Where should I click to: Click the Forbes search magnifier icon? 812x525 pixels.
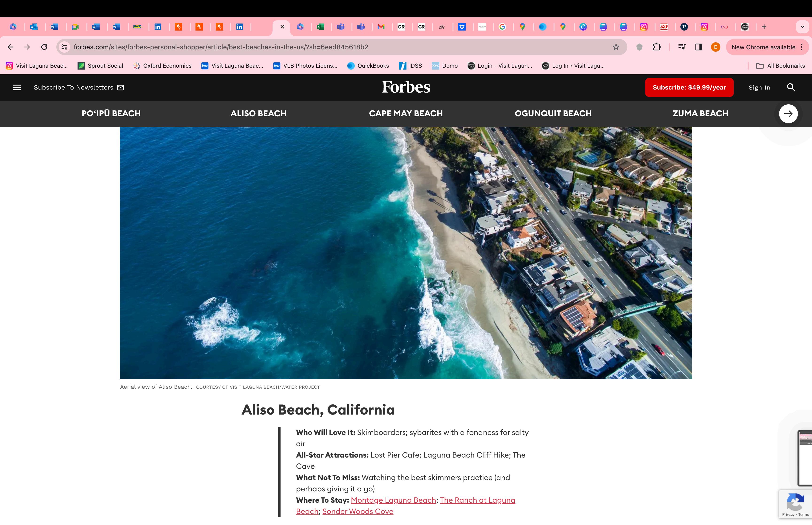[791, 88]
